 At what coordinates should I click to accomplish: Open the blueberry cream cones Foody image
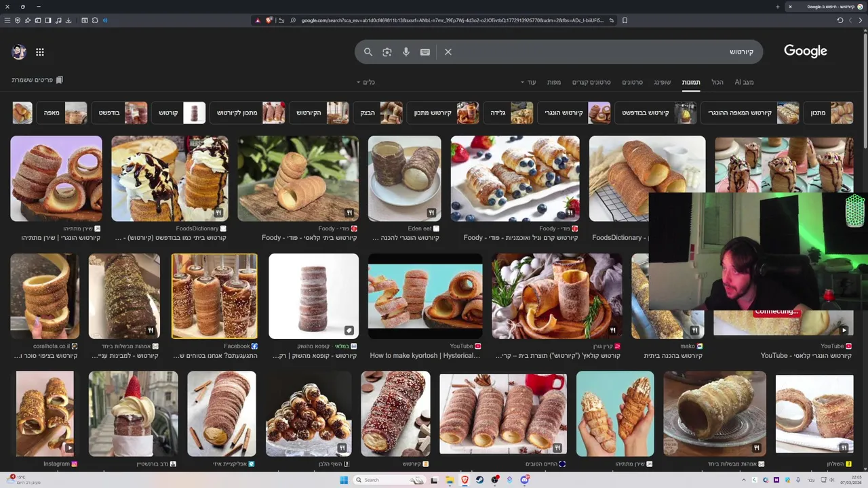[515, 179]
